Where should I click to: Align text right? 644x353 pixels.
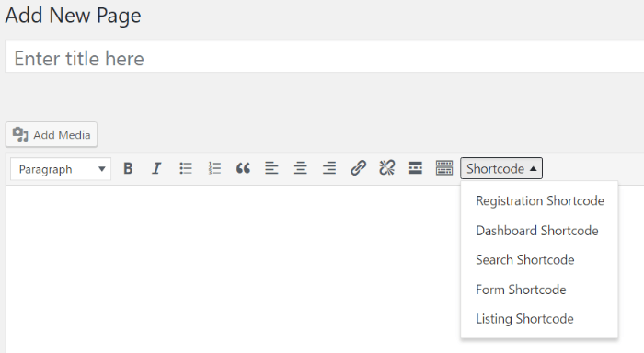pyautogui.click(x=329, y=168)
